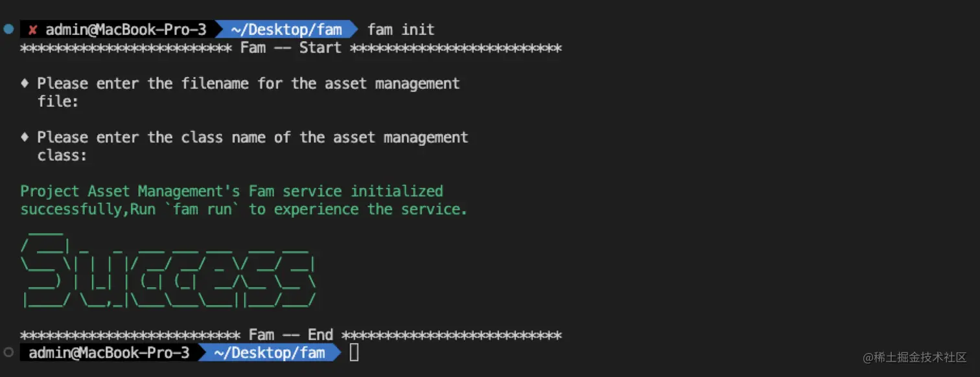Screen dimensions: 980x377
Task: Click the 'Project Asset Management's Fam service' line
Action: (231, 191)
